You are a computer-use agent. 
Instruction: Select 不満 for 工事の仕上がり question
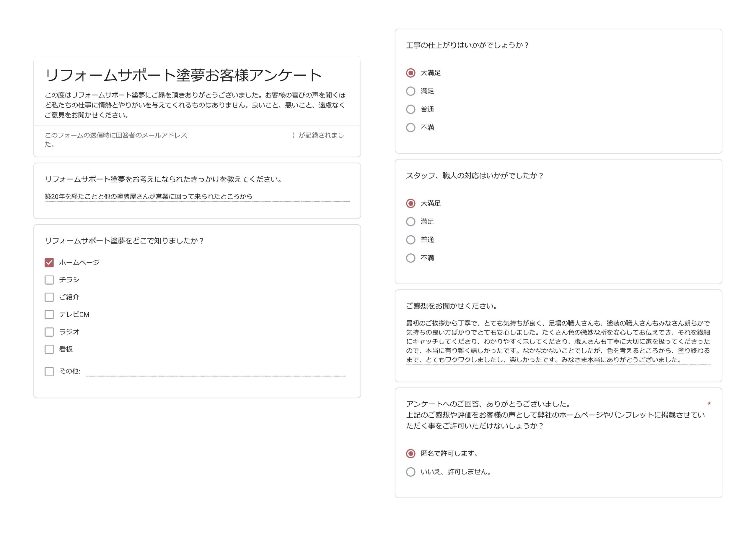(410, 128)
